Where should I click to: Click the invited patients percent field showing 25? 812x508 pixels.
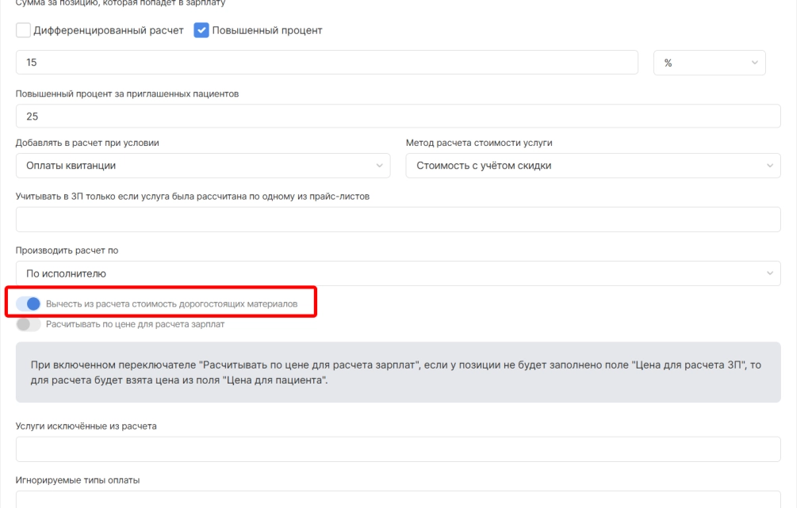point(397,116)
